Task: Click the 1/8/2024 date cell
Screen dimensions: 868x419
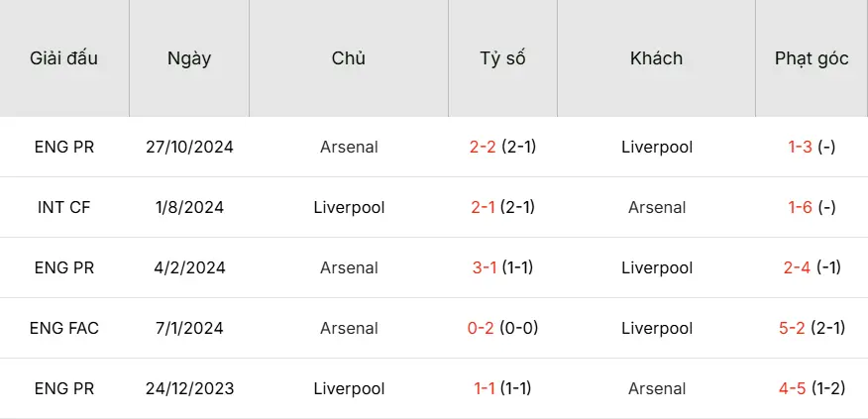Action: coord(189,207)
